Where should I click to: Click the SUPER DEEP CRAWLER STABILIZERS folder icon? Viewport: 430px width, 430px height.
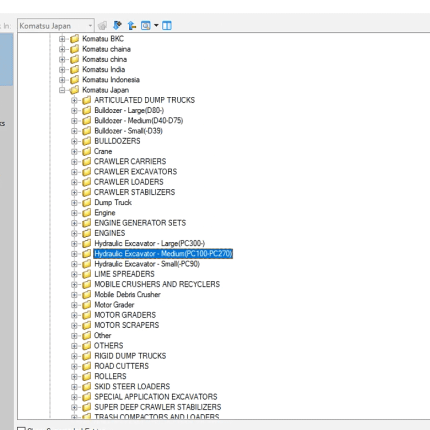coord(87,407)
